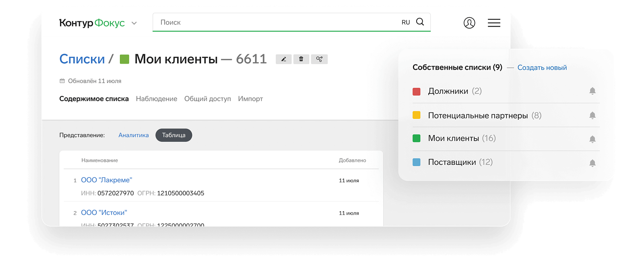Click the calendar icon near Обновлён
The image size is (644, 264).
pyautogui.click(x=62, y=81)
